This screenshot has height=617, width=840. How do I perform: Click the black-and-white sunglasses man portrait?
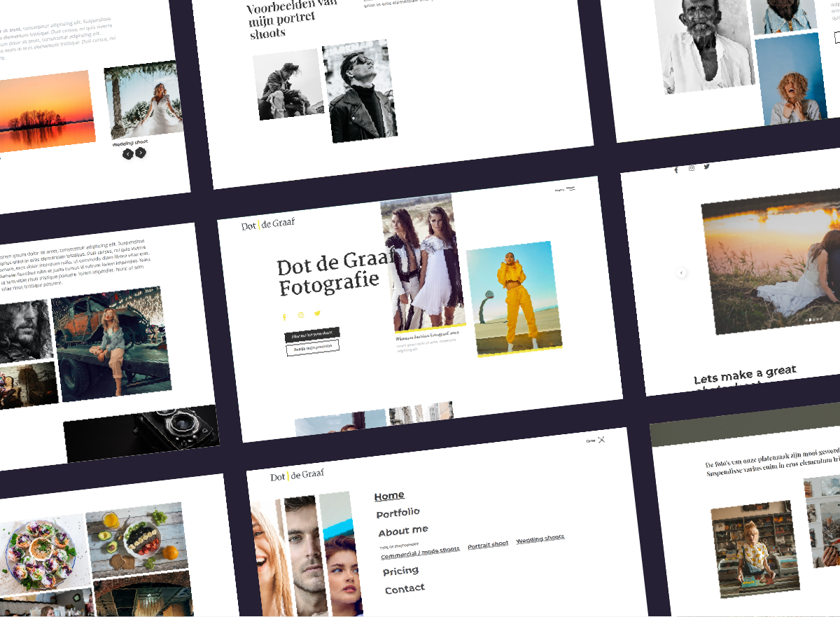[x=360, y=90]
